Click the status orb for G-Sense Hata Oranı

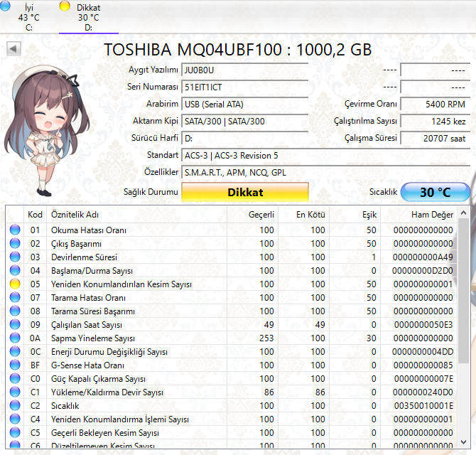pyautogui.click(x=15, y=365)
